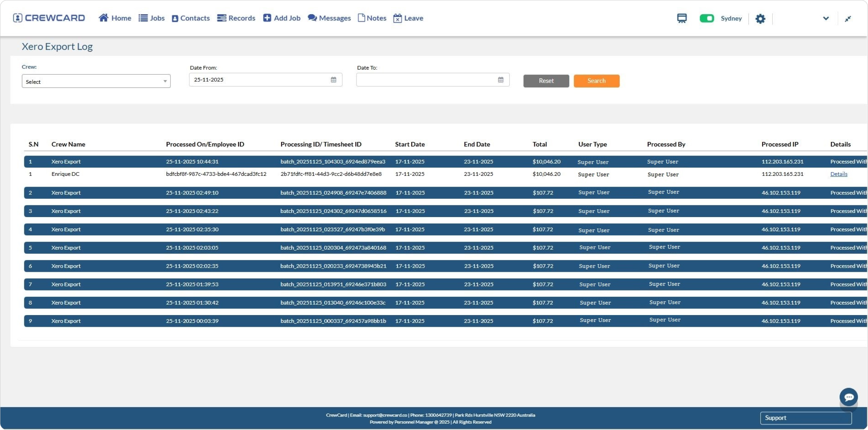Image resolution: width=868 pixels, height=430 pixels.
Task: Open the Leave menu item
Action: pyautogui.click(x=408, y=18)
